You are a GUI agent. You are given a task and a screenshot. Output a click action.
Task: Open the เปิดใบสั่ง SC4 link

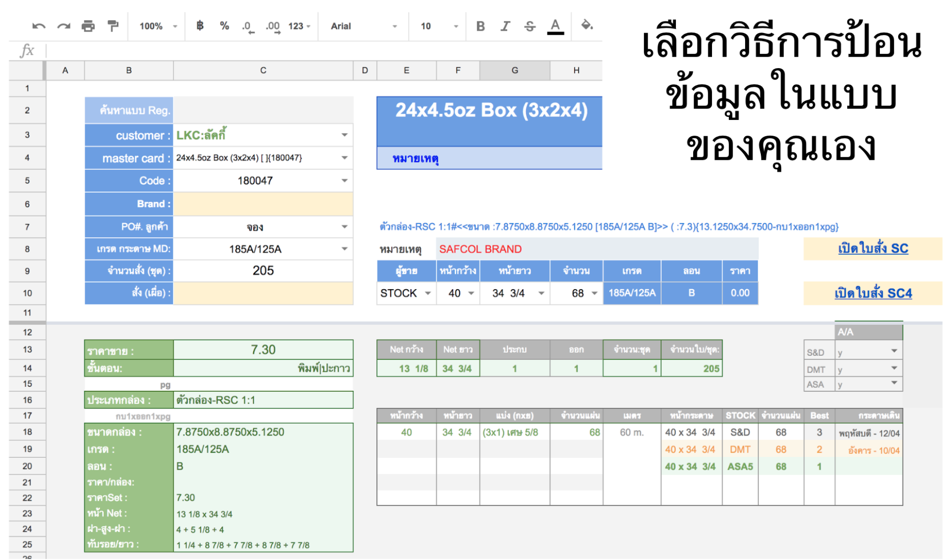click(872, 294)
